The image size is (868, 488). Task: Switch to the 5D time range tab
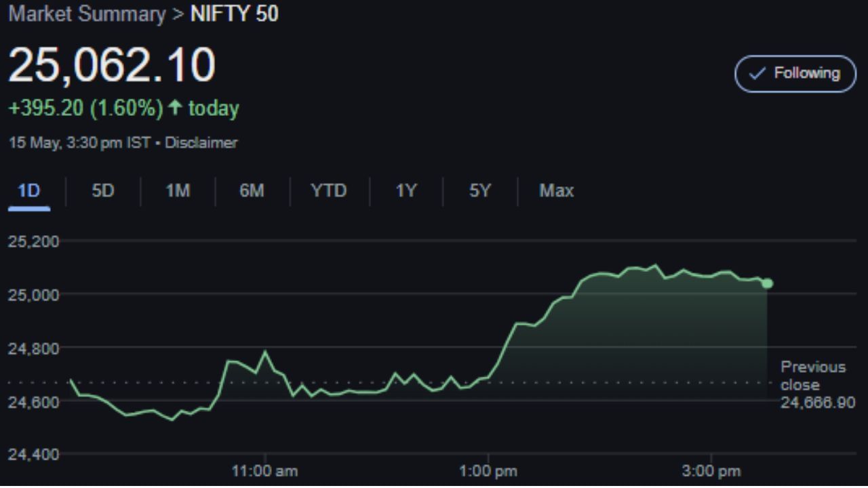103,191
